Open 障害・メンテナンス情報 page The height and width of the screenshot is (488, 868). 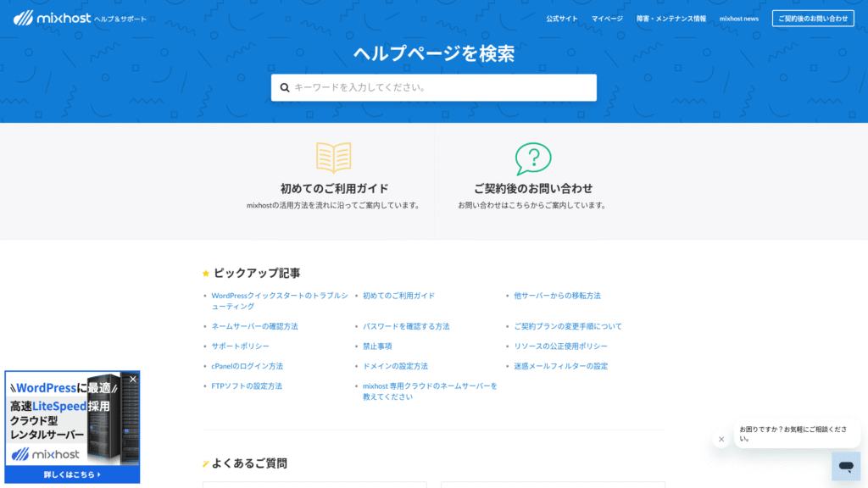coord(671,19)
